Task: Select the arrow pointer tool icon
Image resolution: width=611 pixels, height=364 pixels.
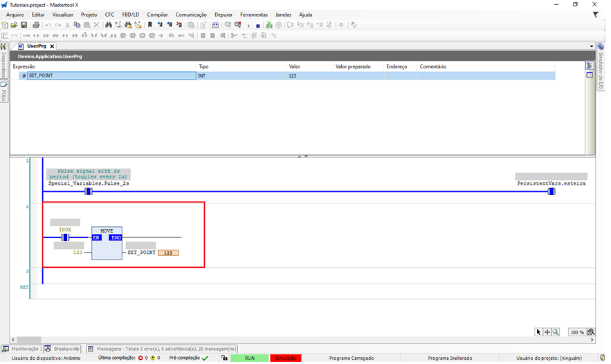Action: [538, 332]
